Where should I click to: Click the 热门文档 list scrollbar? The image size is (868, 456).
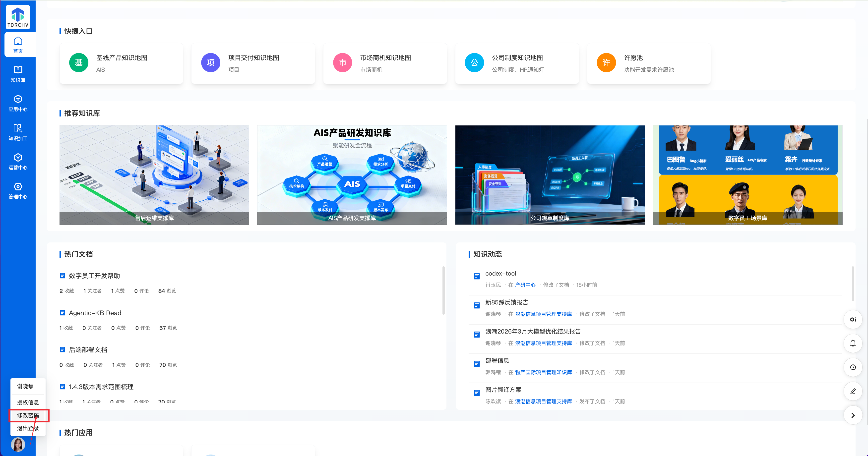pos(443,290)
